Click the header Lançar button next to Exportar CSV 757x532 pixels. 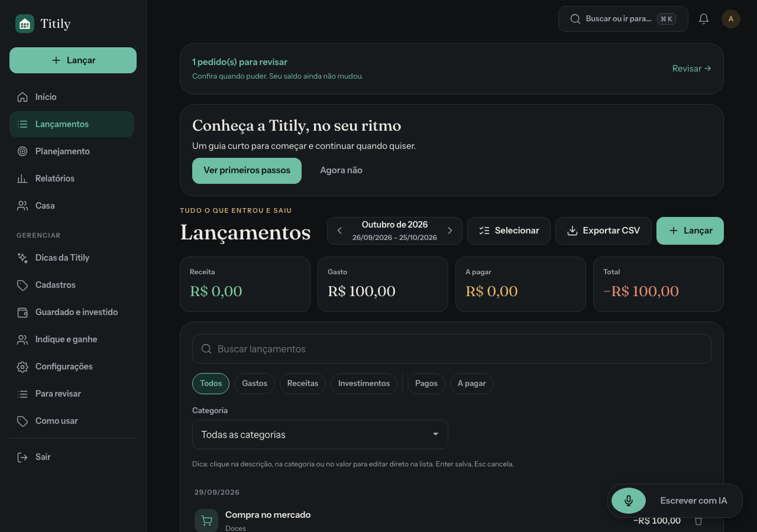click(690, 231)
